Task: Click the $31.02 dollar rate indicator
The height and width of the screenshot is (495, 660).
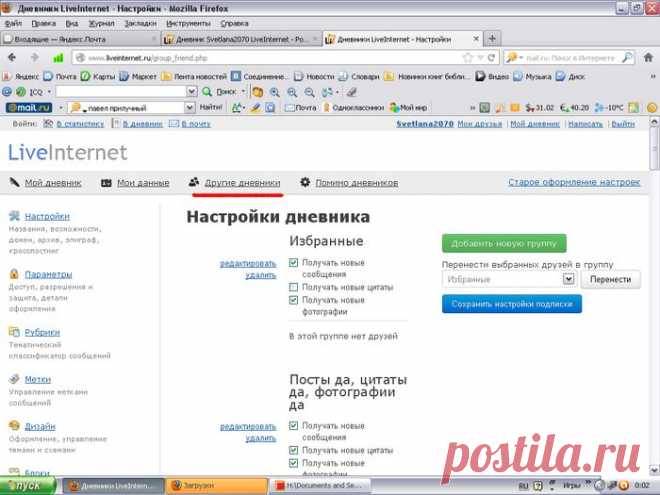Action: coord(540,108)
